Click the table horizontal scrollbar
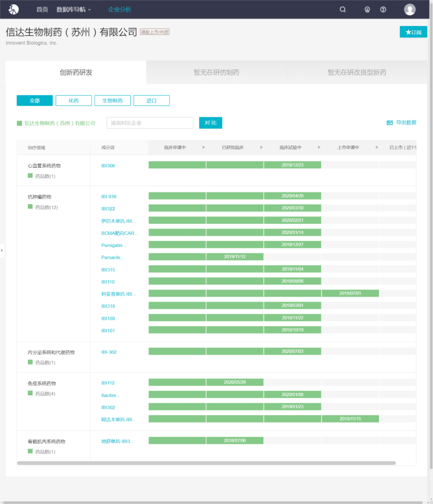Image resolution: width=433 pixels, height=504 pixels. click(206, 463)
